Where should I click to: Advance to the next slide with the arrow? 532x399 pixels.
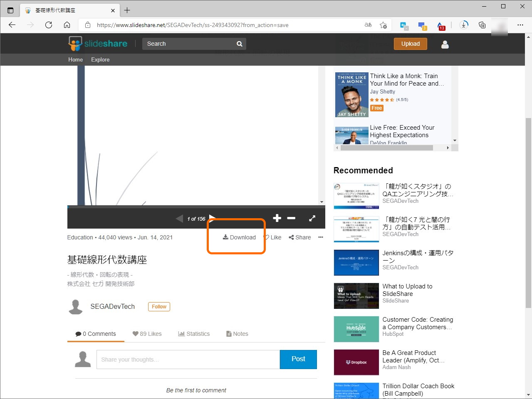pyautogui.click(x=213, y=218)
